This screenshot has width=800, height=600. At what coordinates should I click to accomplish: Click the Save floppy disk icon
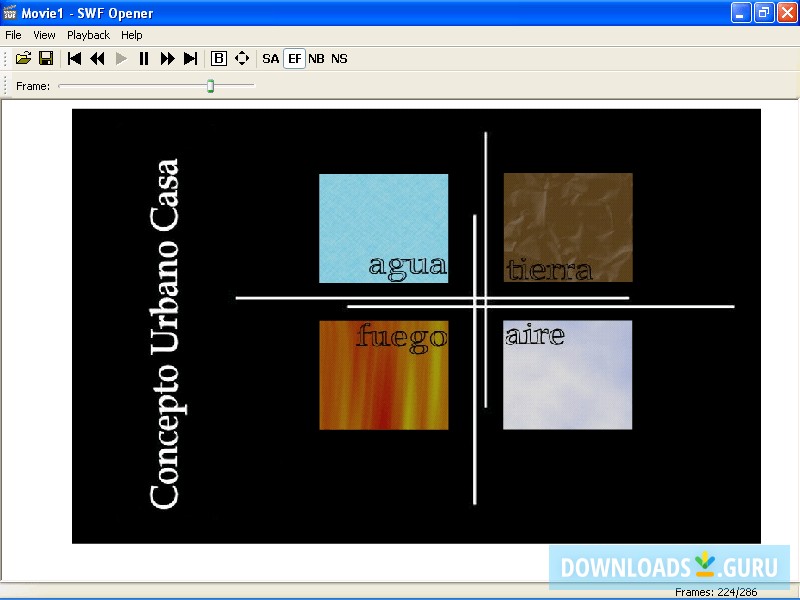click(x=46, y=59)
